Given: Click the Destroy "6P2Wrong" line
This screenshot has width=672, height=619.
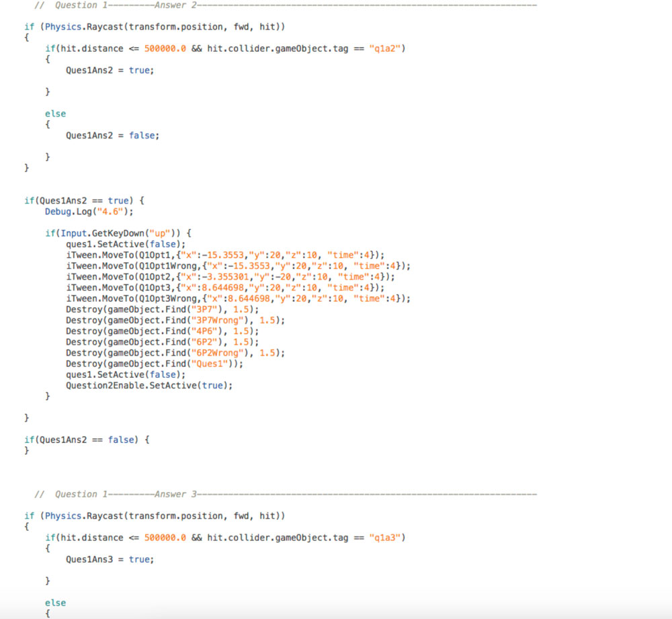Looking at the screenshot, I should (x=175, y=352).
